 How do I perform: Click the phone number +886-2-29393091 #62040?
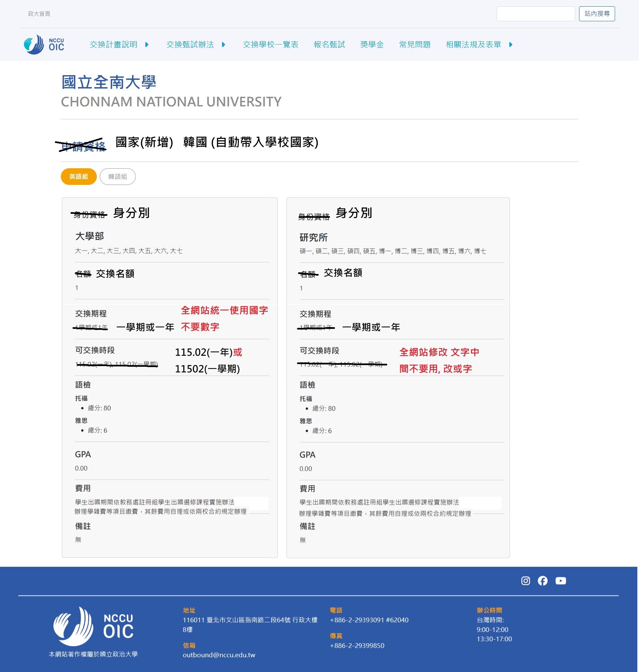pyautogui.click(x=369, y=620)
